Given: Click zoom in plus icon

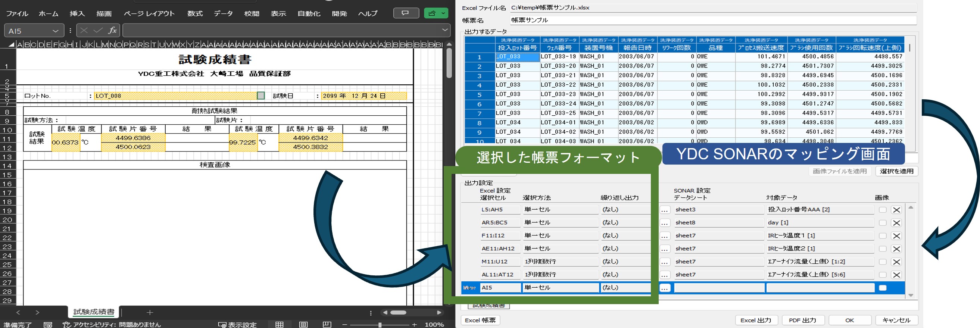Looking at the screenshot, I should (x=414, y=325).
